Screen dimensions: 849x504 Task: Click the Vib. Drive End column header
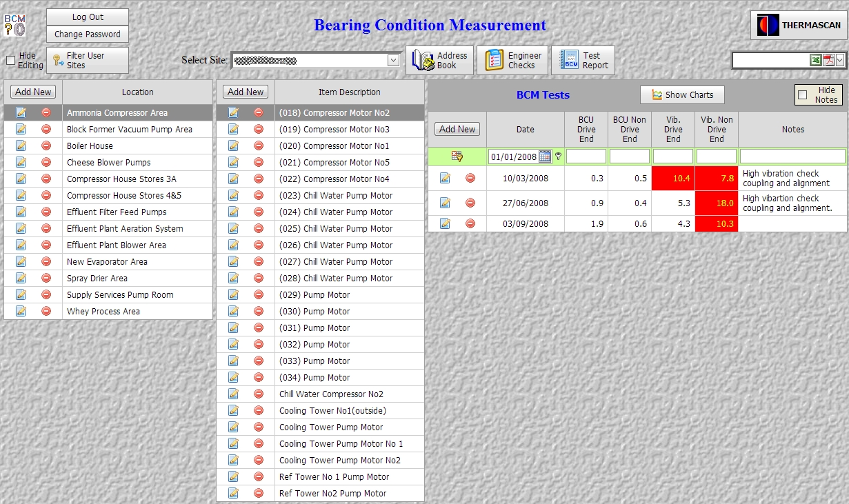[673, 129]
